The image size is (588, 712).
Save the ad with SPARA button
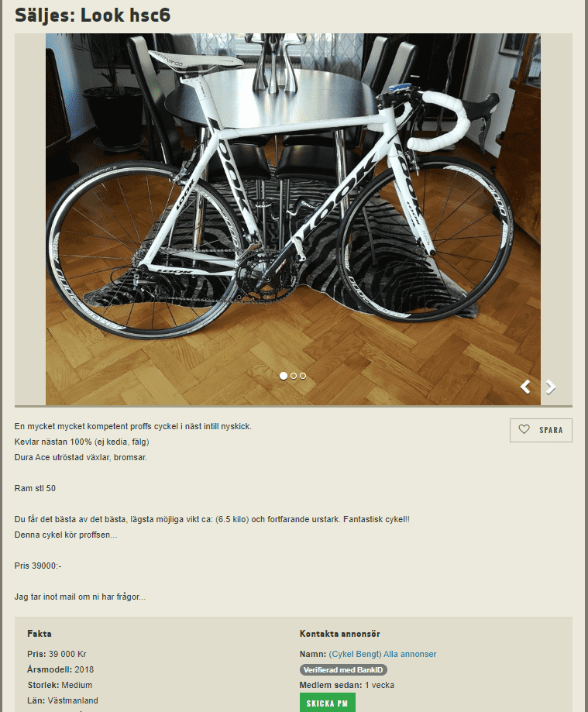coord(541,430)
